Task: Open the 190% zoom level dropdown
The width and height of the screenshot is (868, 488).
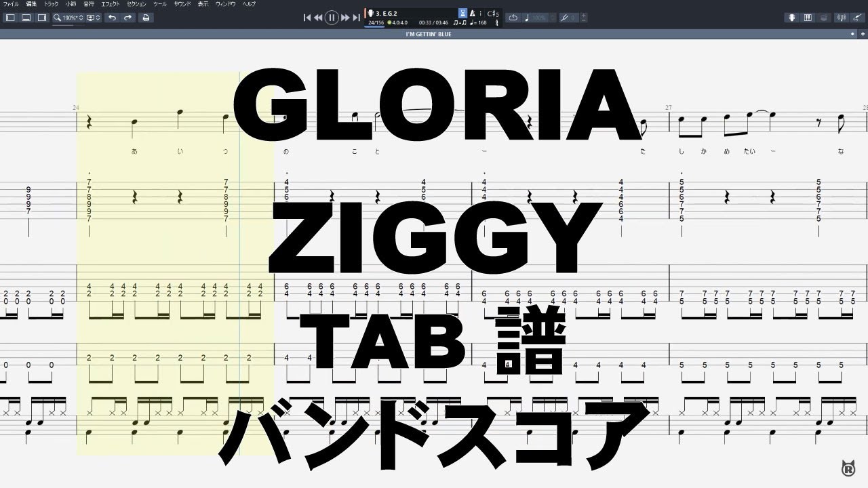Action: click(x=68, y=18)
